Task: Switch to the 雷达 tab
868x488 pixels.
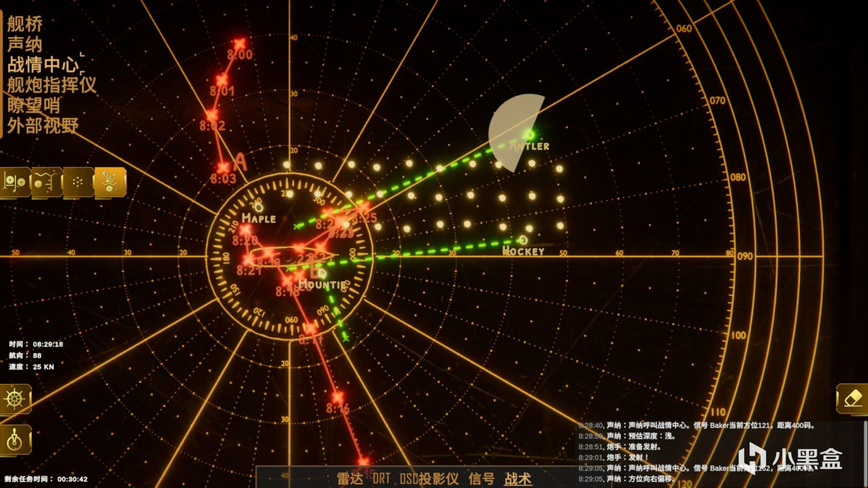Action: (350, 478)
